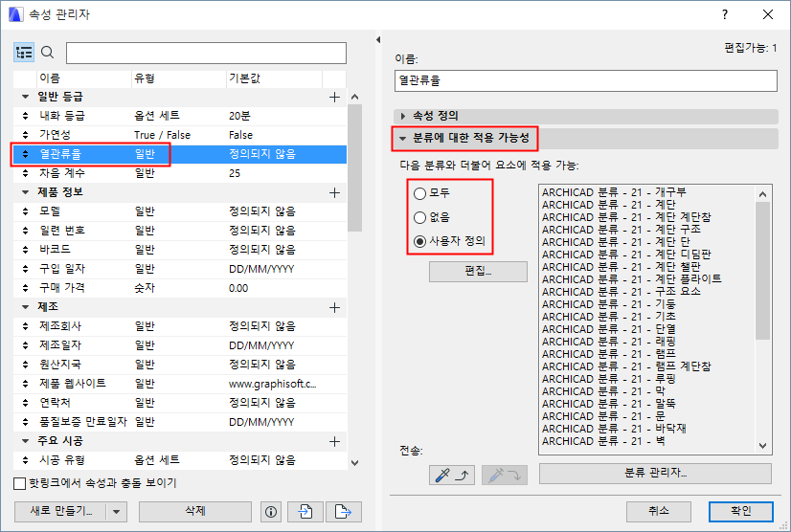Expand the 속성 정의 panel
791x532 pixels.
[x=403, y=116]
